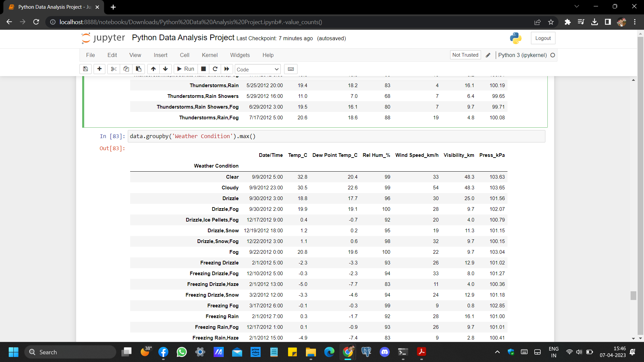The image size is (644, 362).
Task: Open cell type dropdown showing Code
Action: (x=257, y=69)
